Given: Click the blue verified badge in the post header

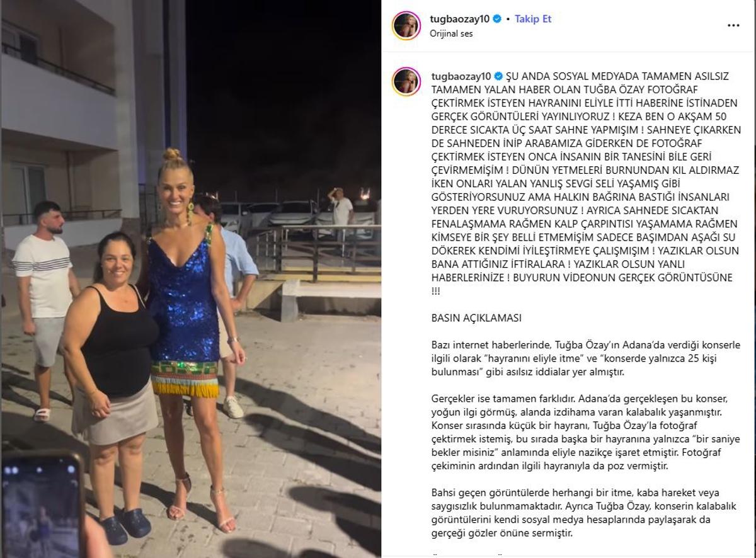Looking at the screenshot, I should click(x=497, y=19).
